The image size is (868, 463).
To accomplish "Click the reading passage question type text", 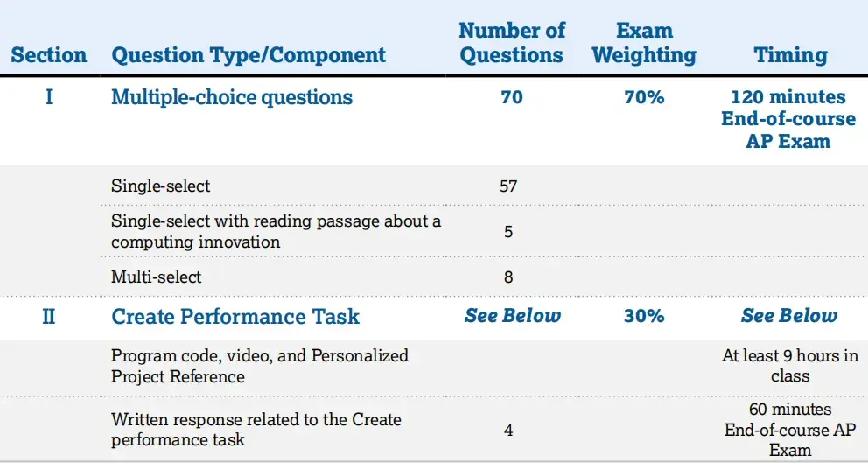I will click(x=276, y=231).
